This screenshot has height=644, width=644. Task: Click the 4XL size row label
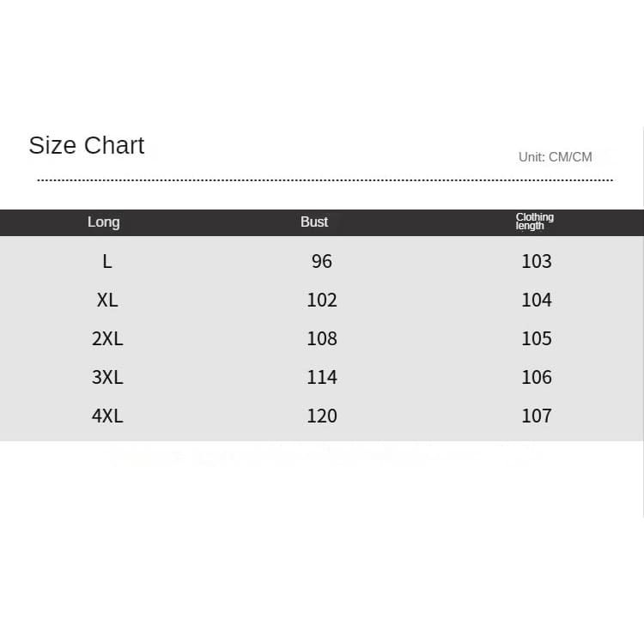[x=107, y=416]
